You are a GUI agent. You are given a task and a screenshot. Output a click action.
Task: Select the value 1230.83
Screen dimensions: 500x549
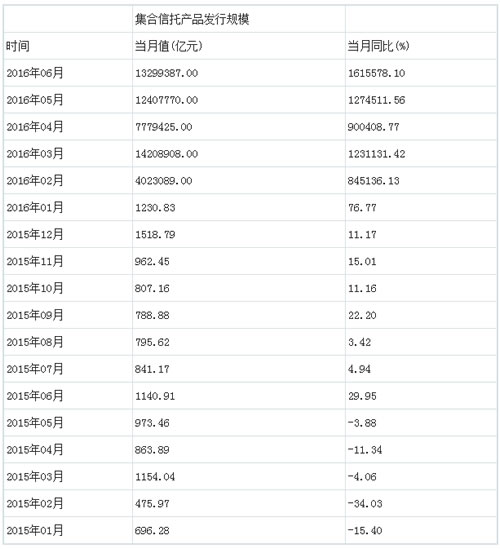[x=155, y=208]
